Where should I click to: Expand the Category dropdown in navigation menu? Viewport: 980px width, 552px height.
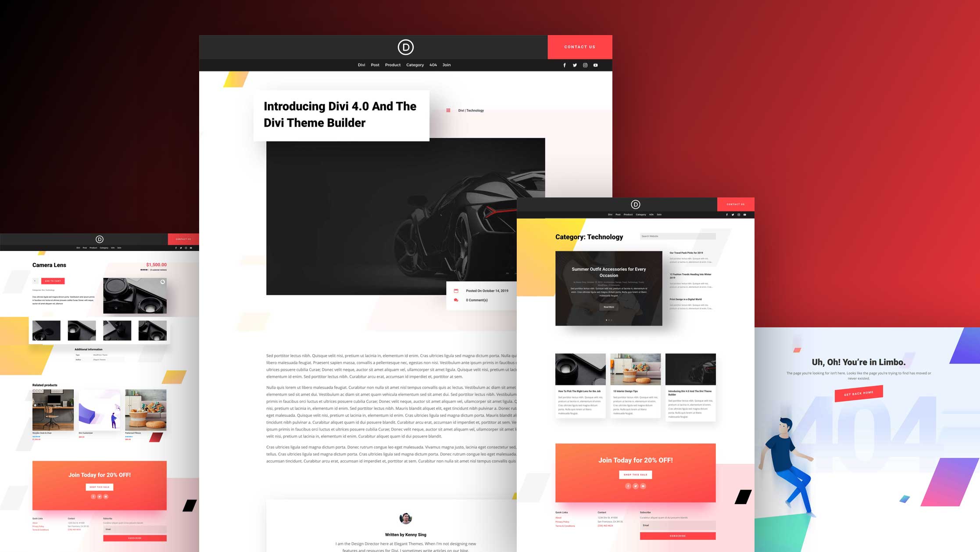tap(415, 65)
